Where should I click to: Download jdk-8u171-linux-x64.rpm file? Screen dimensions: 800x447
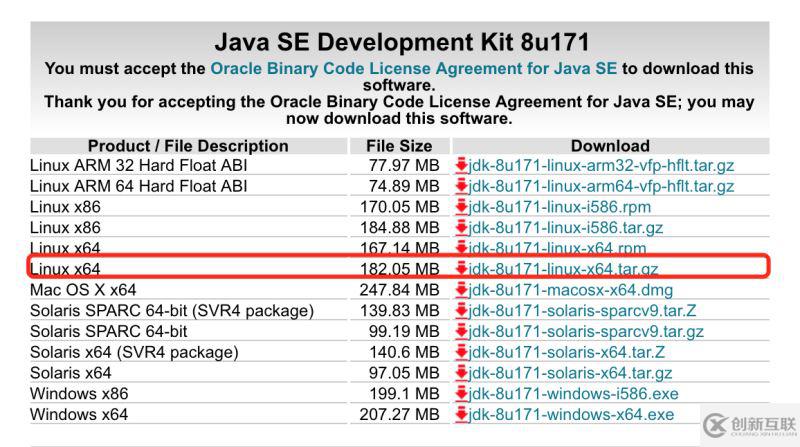(557, 249)
